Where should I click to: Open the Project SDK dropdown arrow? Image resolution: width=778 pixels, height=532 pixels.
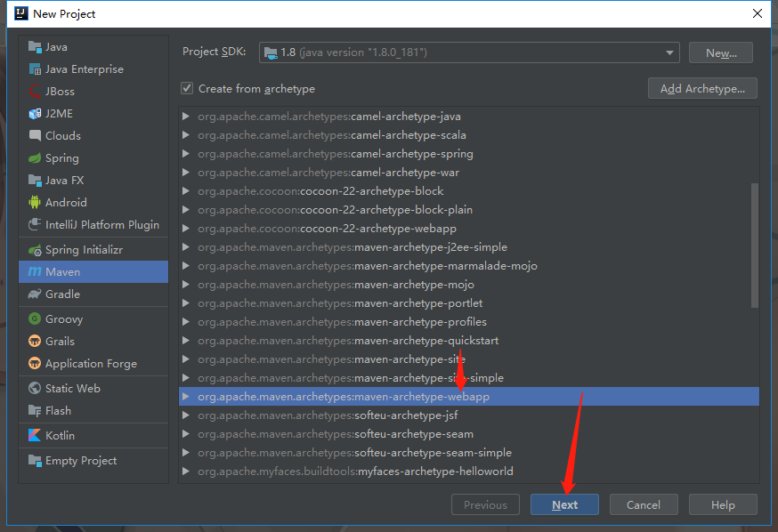tap(669, 52)
